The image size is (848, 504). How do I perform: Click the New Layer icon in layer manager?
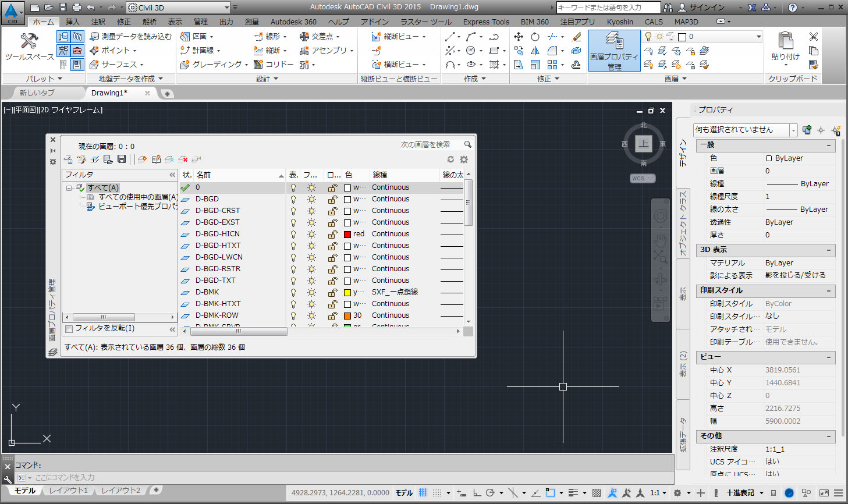pyautogui.click(x=142, y=159)
